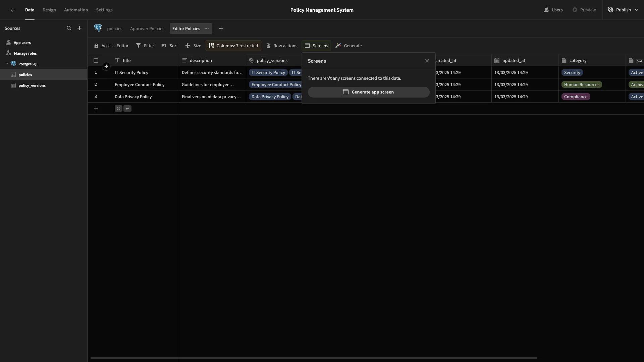Open Row actions menu
The width and height of the screenshot is (644, 362).
(x=282, y=46)
